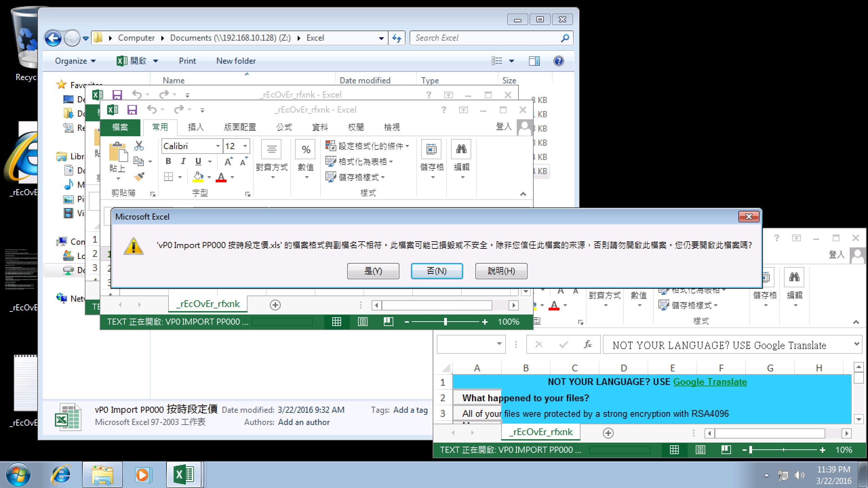Click New folder in Explorer toolbar

236,61
